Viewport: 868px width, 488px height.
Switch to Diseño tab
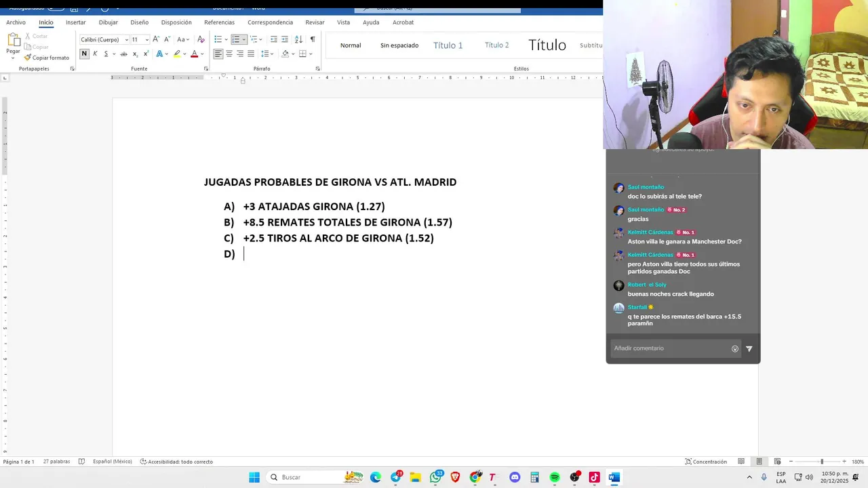point(140,22)
